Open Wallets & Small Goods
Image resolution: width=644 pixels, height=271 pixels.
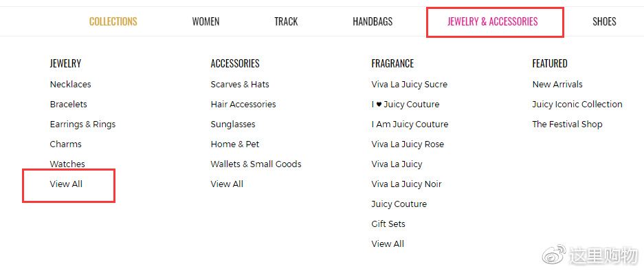[256, 164]
